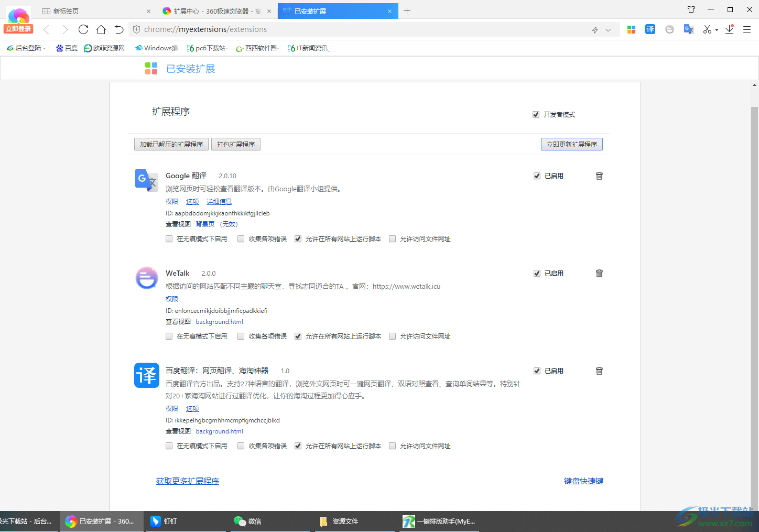Click 加载已解压的扩展程序 button
Image resolution: width=759 pixels, height=532 pixels.
(x=171, y=145)
